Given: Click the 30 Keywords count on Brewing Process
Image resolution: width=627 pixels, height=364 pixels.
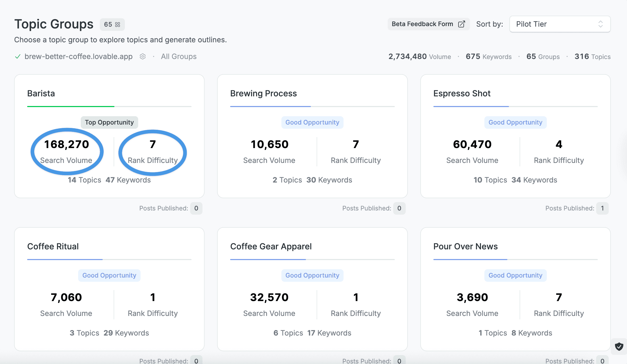Looking at the screenshot, I should (329, 180).
